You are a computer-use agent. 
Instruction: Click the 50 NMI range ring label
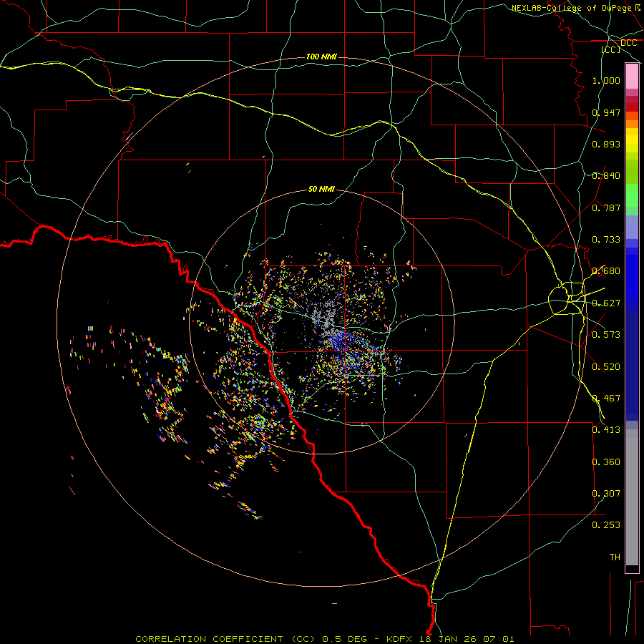[x=321, y=190]
